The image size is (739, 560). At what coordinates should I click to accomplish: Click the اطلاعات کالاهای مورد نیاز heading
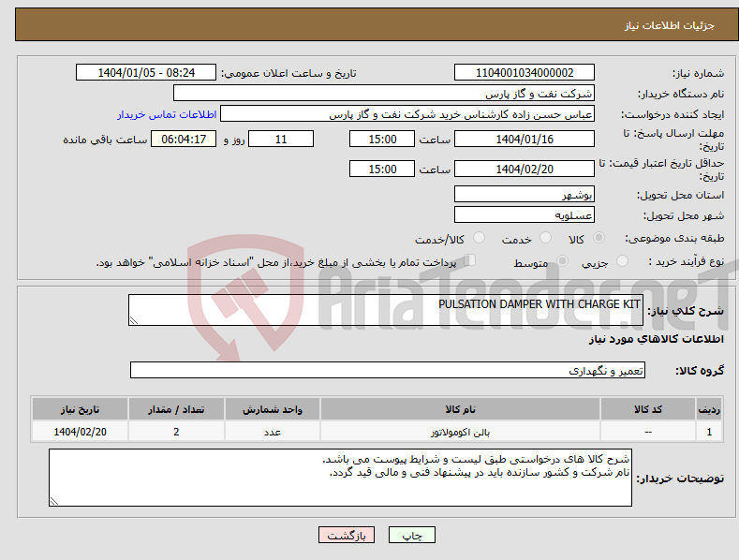pos(656,339)
